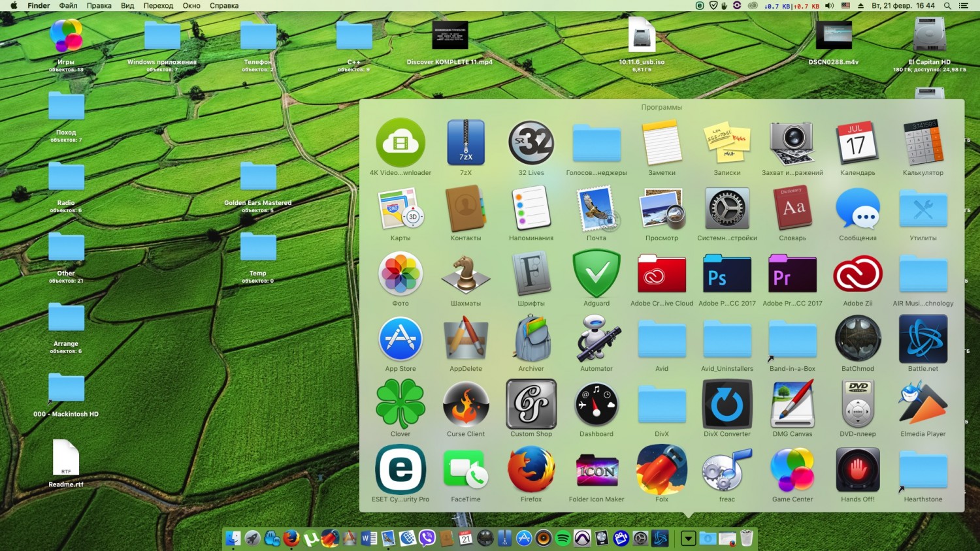Screen dimensions: 980x551
Task: Open the Шахматы (Chess) app
Action: pyautogui.click(x=466, y=274)
